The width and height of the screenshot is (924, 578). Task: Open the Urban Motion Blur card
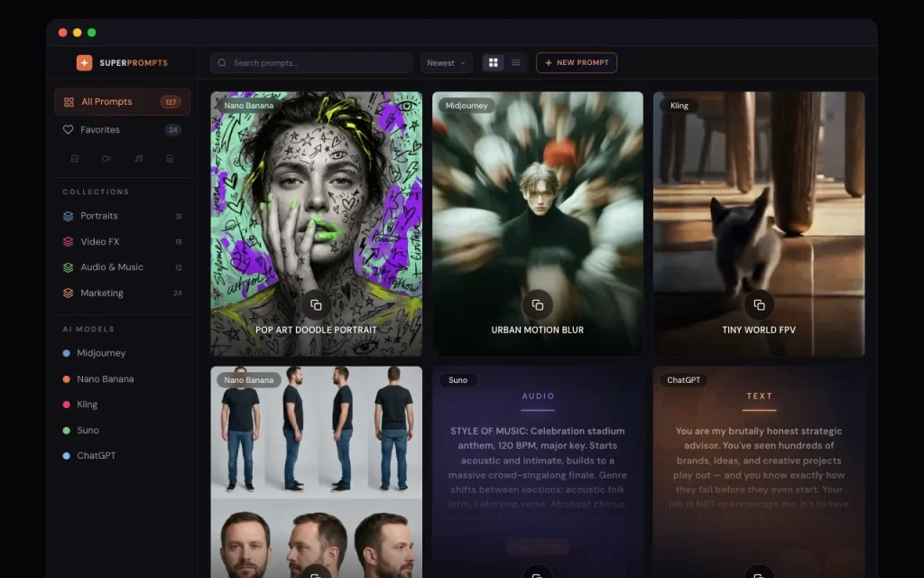538,224
